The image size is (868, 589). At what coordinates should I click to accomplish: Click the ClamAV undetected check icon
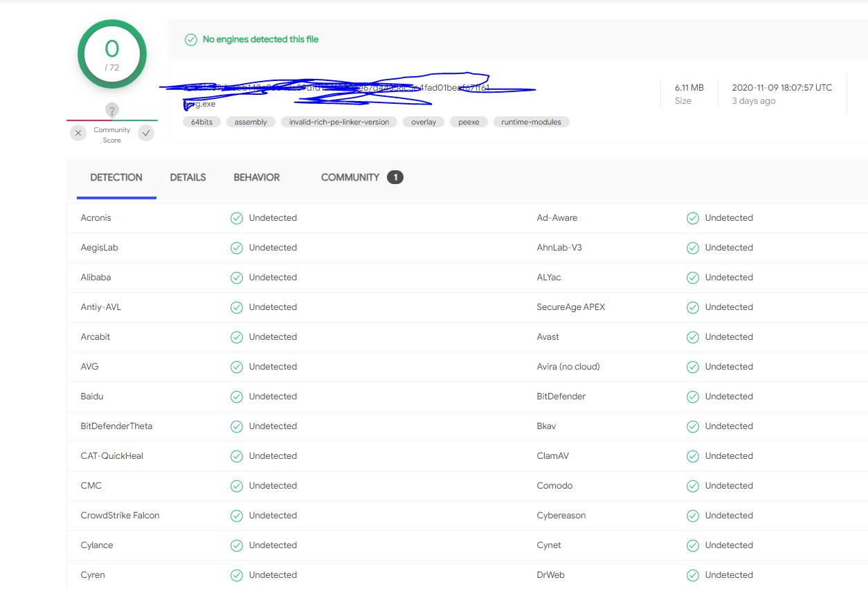[693, 456]
